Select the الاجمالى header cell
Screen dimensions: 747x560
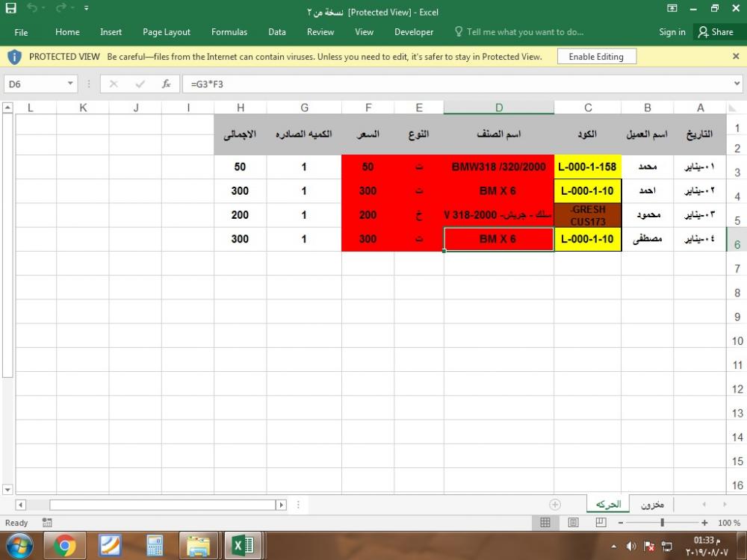pyautogui.click(x=240, y=134)
